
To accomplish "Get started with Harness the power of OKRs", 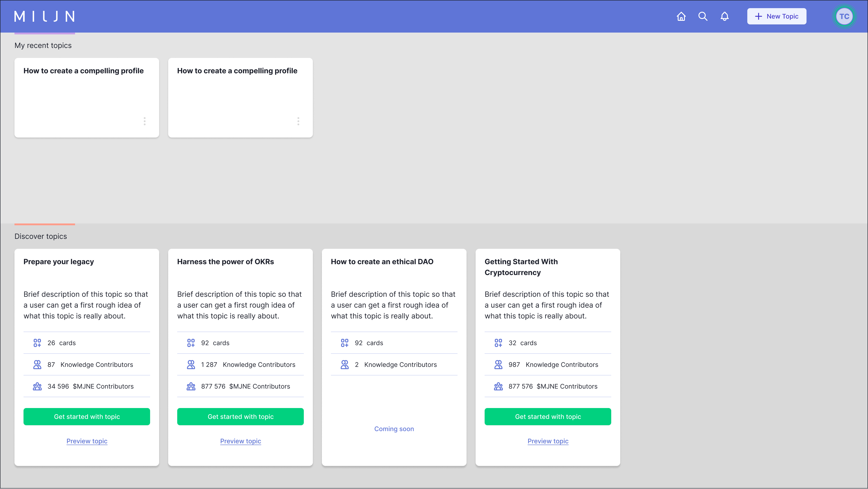I will coord(240,416).
